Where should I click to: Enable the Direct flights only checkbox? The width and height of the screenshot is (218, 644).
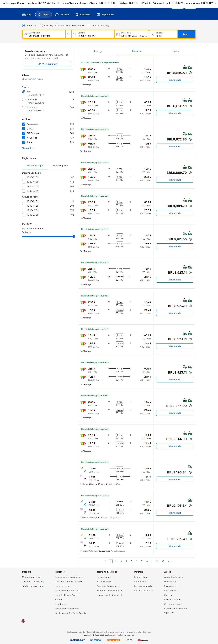(89, 26)
